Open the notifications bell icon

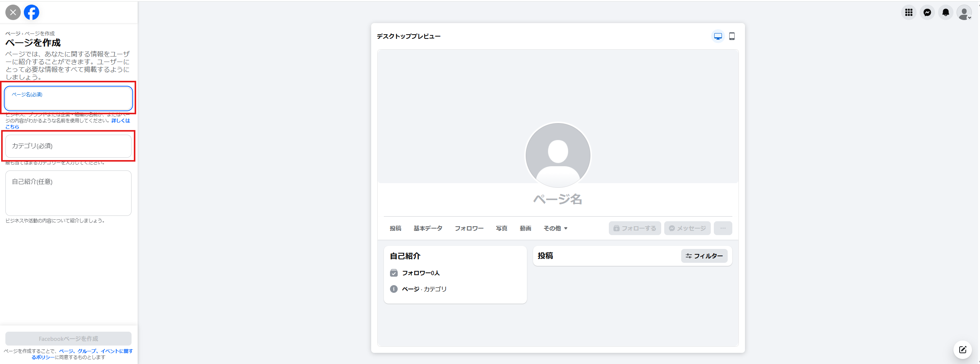tap(946, 12)
